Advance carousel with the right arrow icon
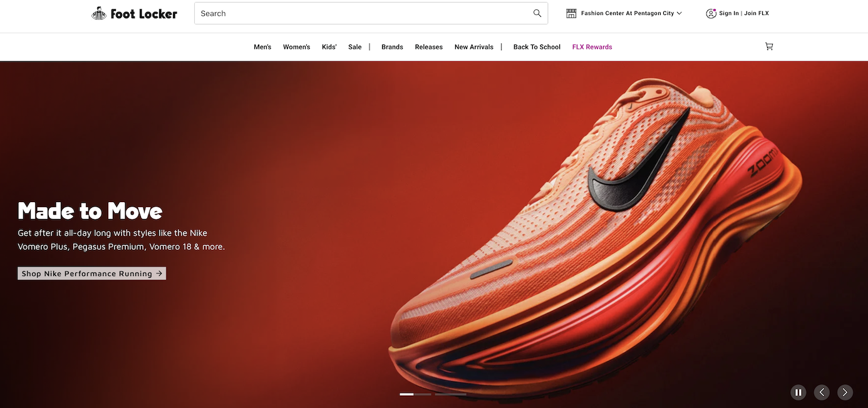The height and width of the screenshot is (408, 868). point(845,392)
